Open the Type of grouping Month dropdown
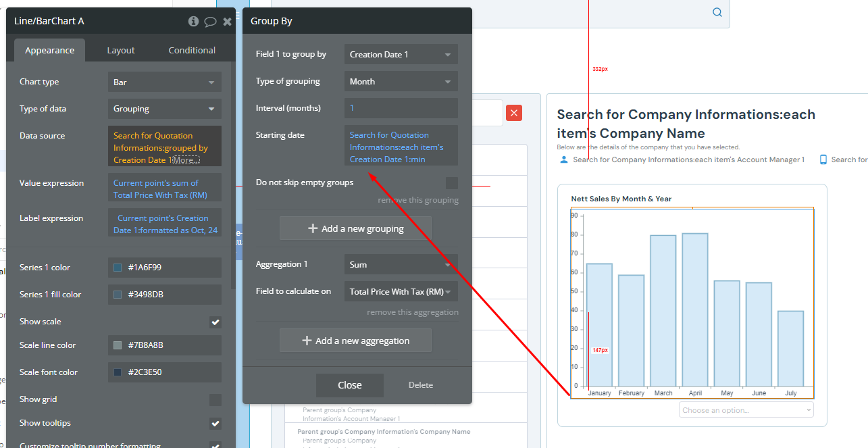Viewport: 868px width, 448px height. tap(401, 81)
